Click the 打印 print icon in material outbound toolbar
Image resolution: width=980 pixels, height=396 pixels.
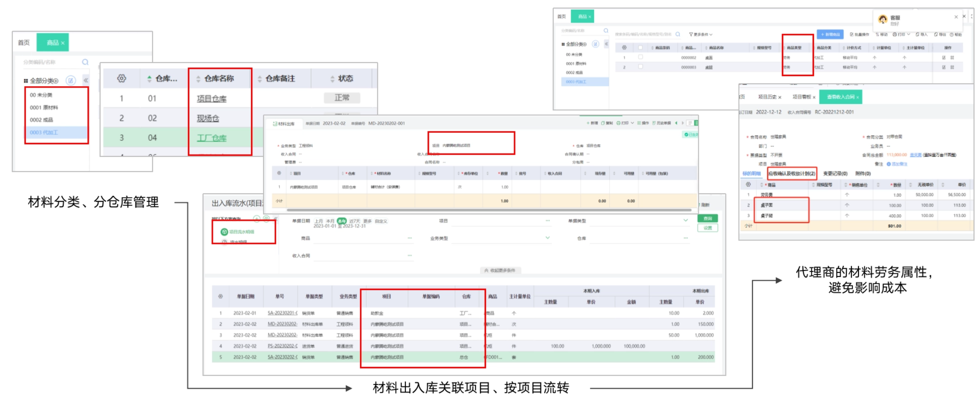coord(618,123)
